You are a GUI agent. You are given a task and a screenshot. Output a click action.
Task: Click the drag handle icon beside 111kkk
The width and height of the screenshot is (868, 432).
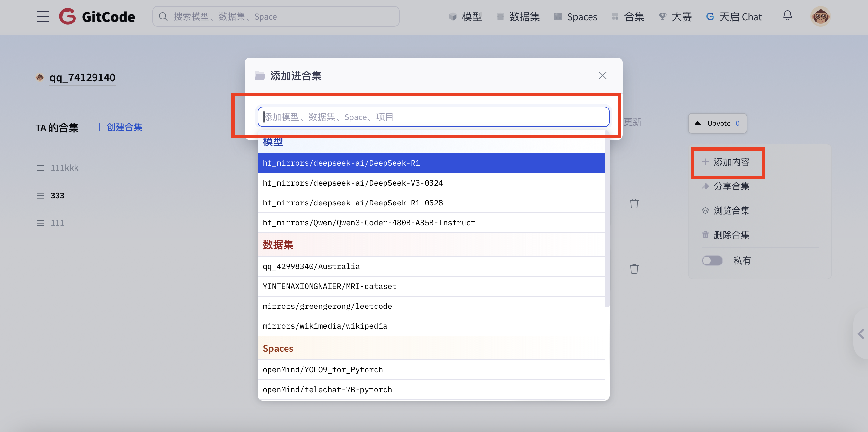pos(40,168)
